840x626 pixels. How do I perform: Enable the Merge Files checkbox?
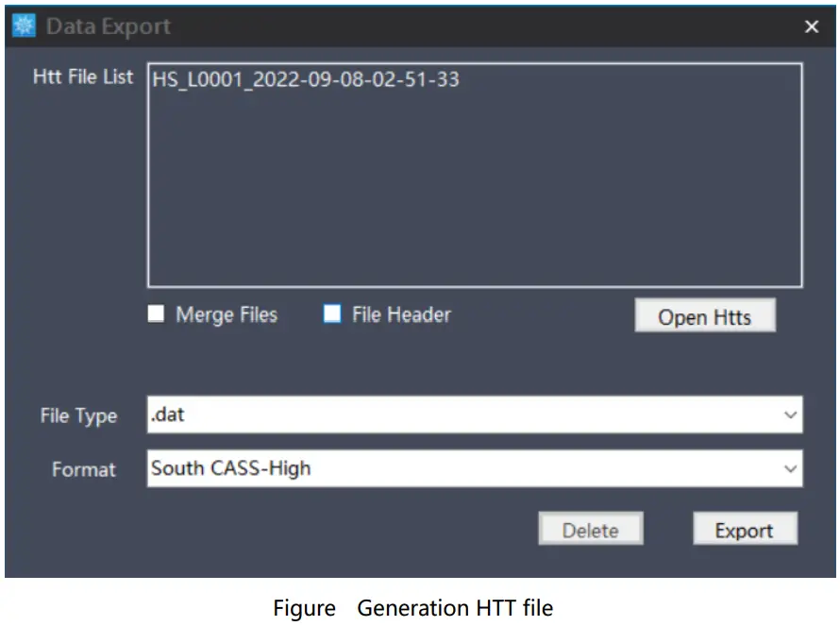(156, 314)
